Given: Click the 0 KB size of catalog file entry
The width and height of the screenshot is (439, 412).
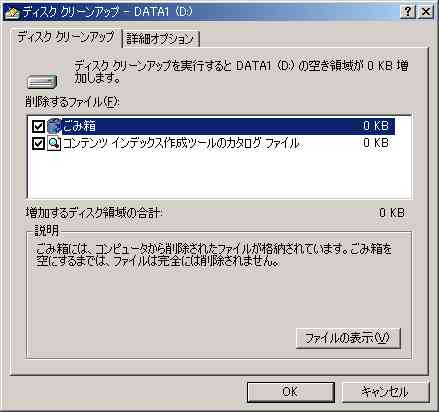Looking at the screenshot, I should (x=376, y=143).
